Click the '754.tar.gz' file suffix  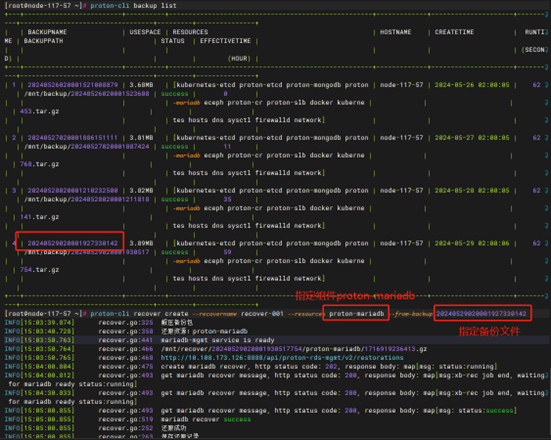point(39,270)
